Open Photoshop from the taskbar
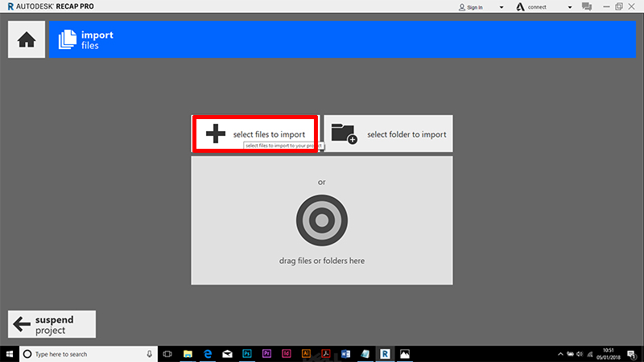644x362 pixels. coord(247,354)
